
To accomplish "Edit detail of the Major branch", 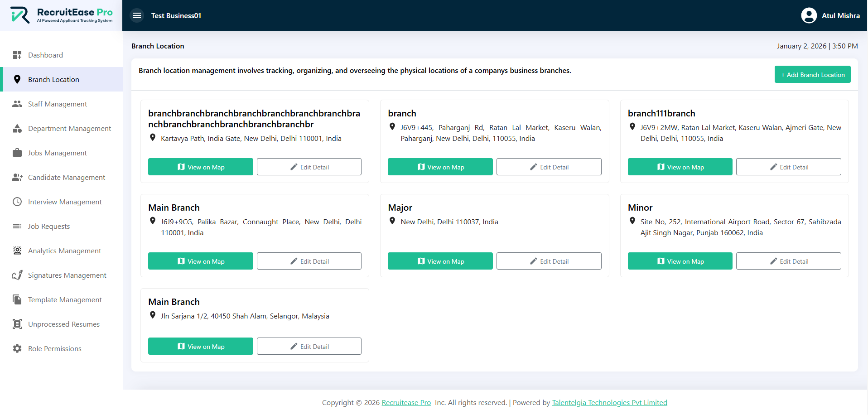I will 549,261.
